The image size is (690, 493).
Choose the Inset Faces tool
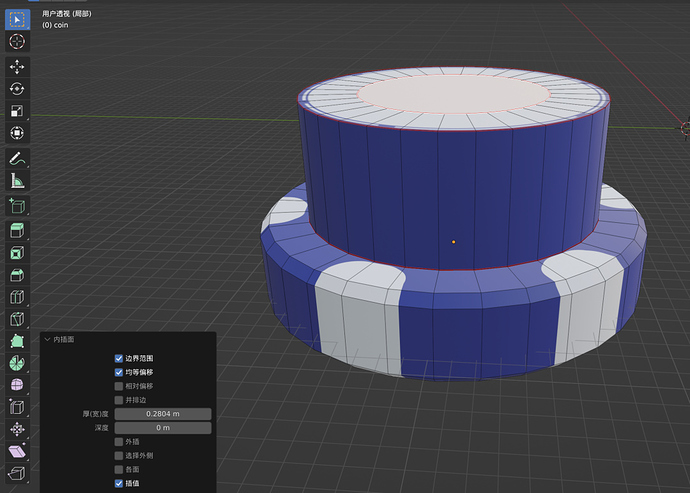tap(18, 253)
